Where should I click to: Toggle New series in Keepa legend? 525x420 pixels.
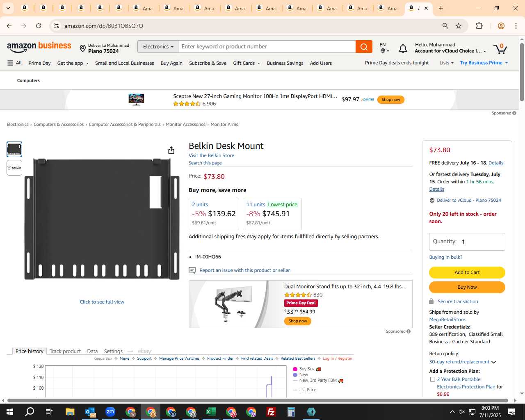300,374
